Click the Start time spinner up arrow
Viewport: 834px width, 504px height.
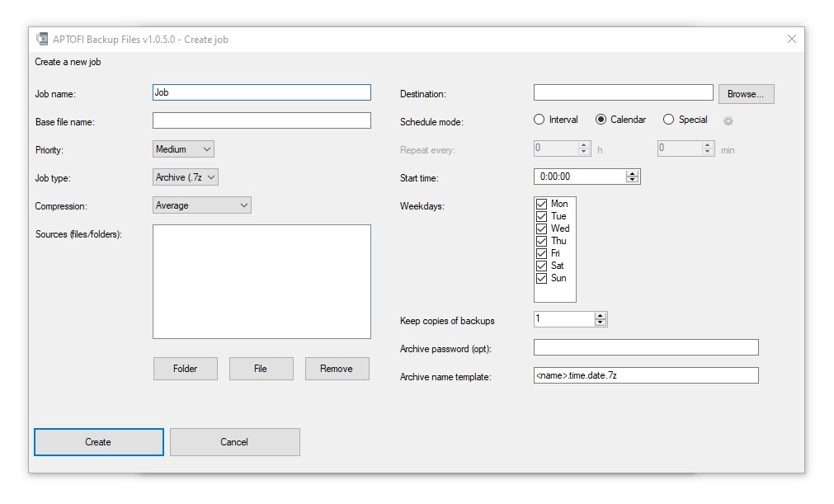click(633, 173)
